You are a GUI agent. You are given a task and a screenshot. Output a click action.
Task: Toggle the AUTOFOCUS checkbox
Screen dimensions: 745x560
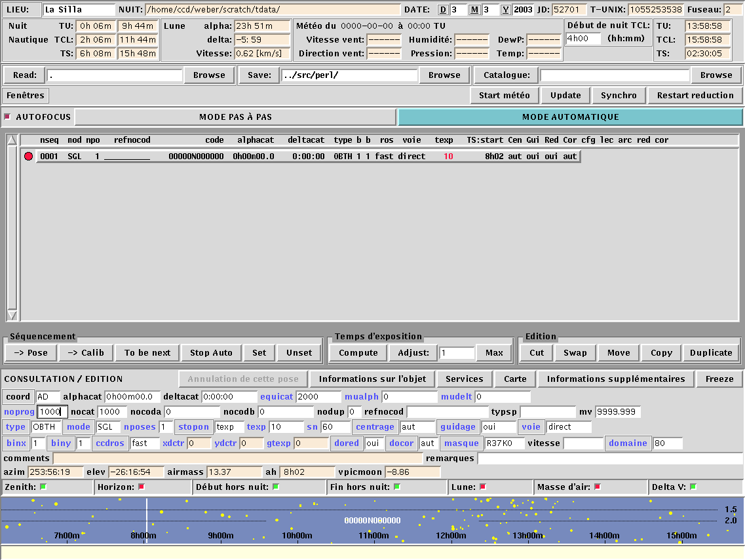[x=7, y=117]
